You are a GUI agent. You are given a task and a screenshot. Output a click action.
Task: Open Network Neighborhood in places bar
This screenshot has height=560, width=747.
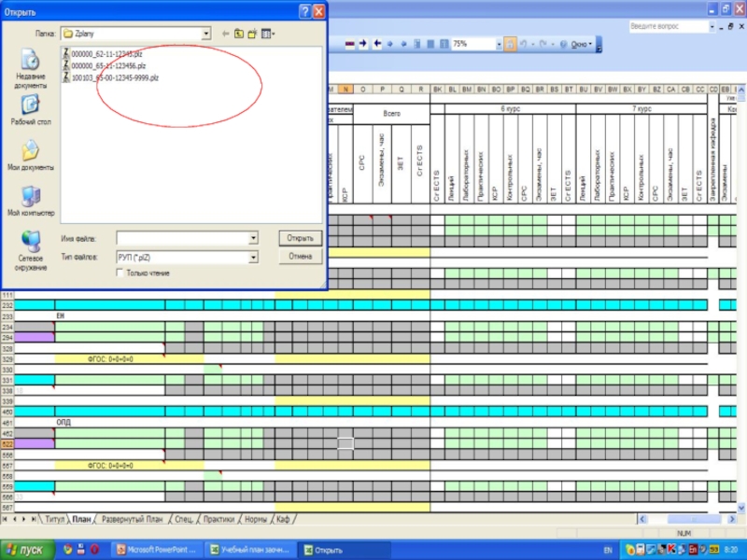(31, 250)
